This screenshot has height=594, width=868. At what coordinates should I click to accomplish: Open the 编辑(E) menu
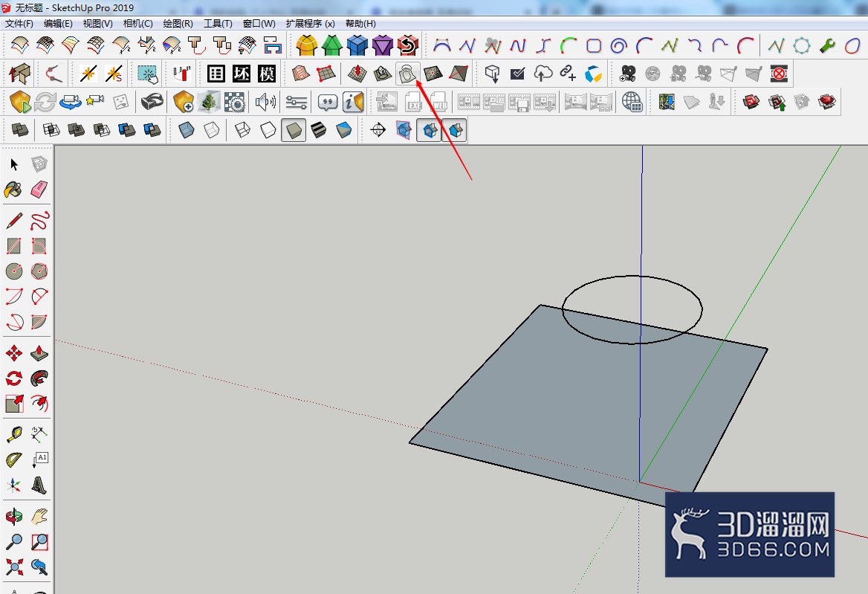(58, 23)
